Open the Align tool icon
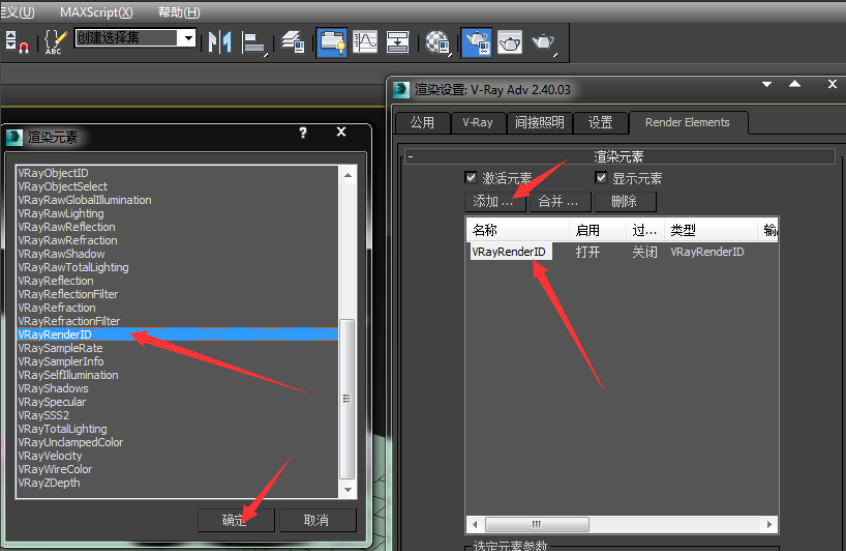Image resolution: width=846 pixels, height=551 pixels. point(254,43)
